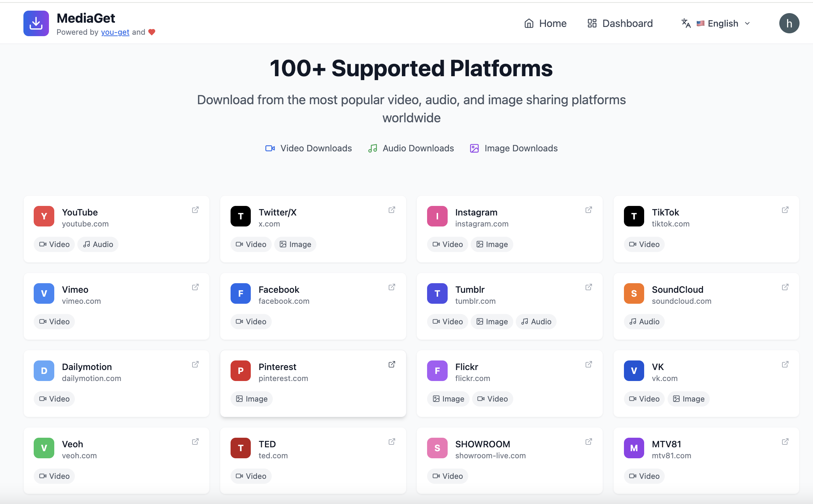Open the user avatar 'h' menu
813x504 pixels.
pos(789,23)
